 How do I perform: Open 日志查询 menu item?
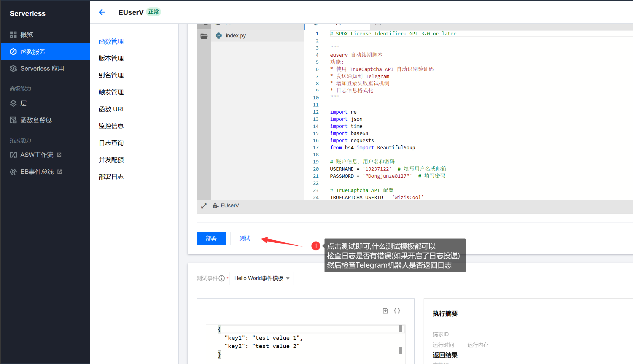(111, 143)
